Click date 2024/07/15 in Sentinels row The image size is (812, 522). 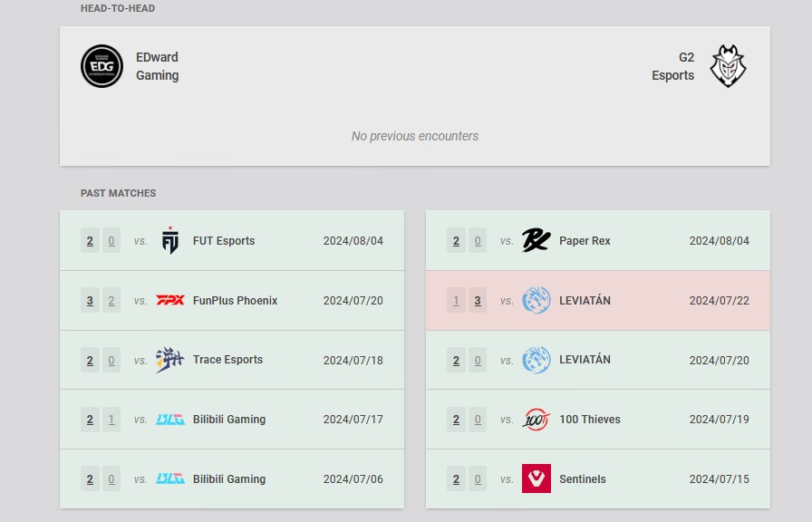720,479
